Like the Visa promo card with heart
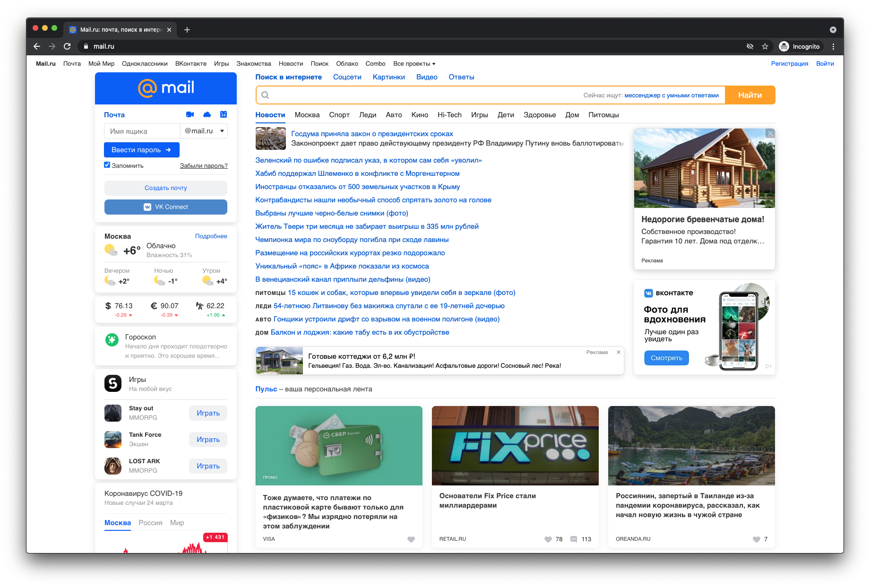870x588 pixels. (x=411, y=539)
